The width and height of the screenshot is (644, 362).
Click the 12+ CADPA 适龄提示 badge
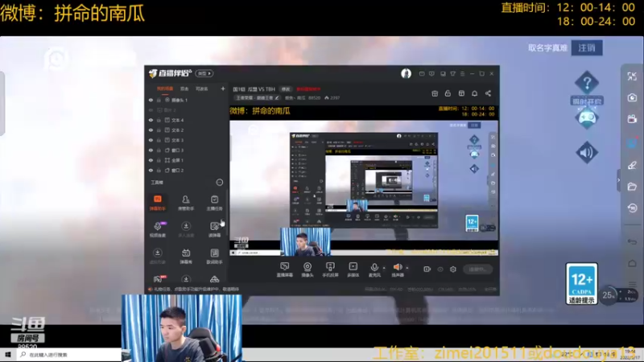tap(581, 284)
